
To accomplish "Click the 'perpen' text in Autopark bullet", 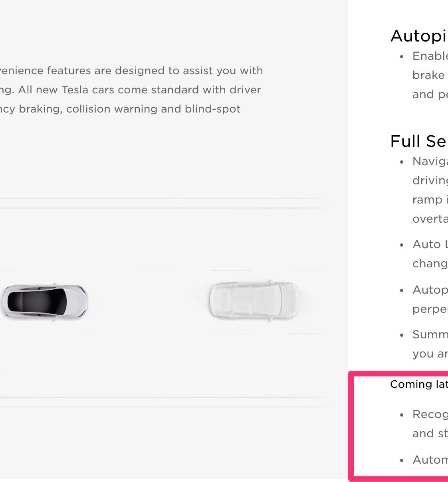I will [430, 309].
